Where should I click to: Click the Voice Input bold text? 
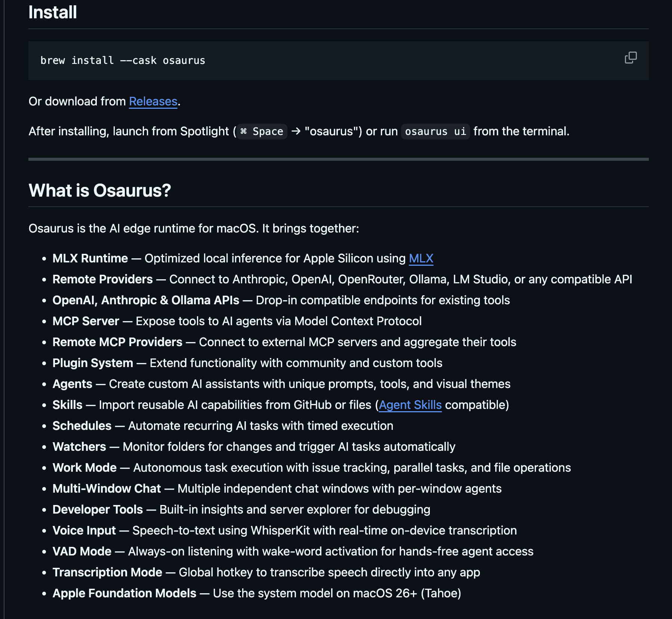(84, 530)
